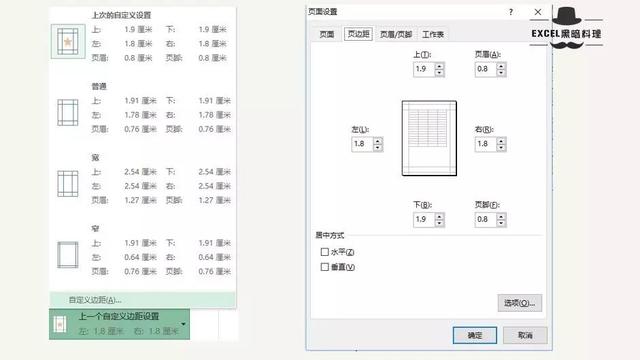Select the 普通 preset title text

tap(99, 86)
